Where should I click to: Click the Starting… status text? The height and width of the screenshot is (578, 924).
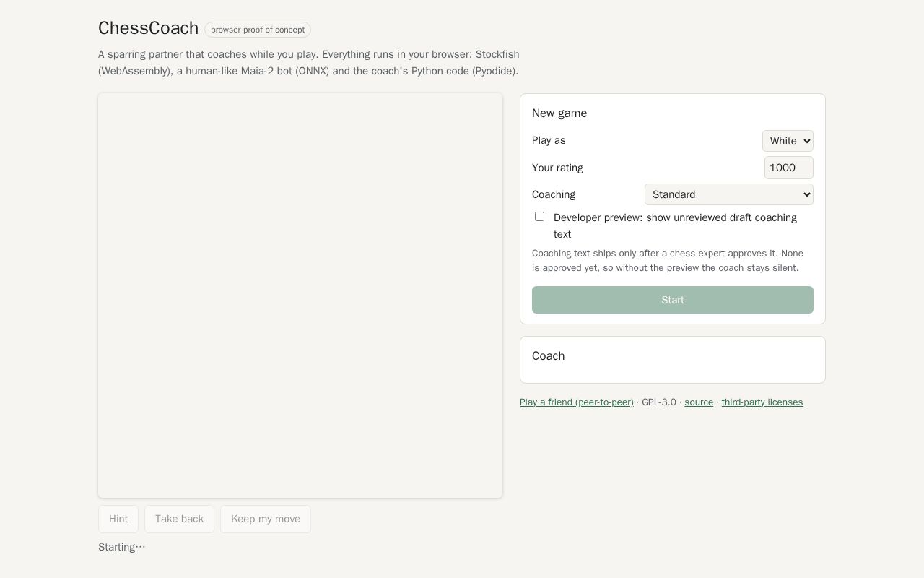coord(122,547)
